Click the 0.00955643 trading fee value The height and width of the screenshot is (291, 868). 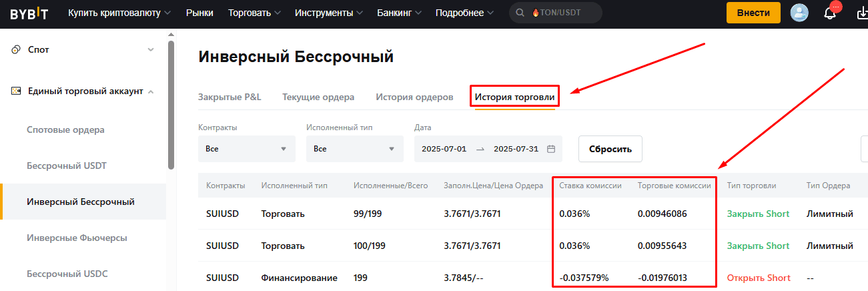pyautogui.click(x=663, y=246)
